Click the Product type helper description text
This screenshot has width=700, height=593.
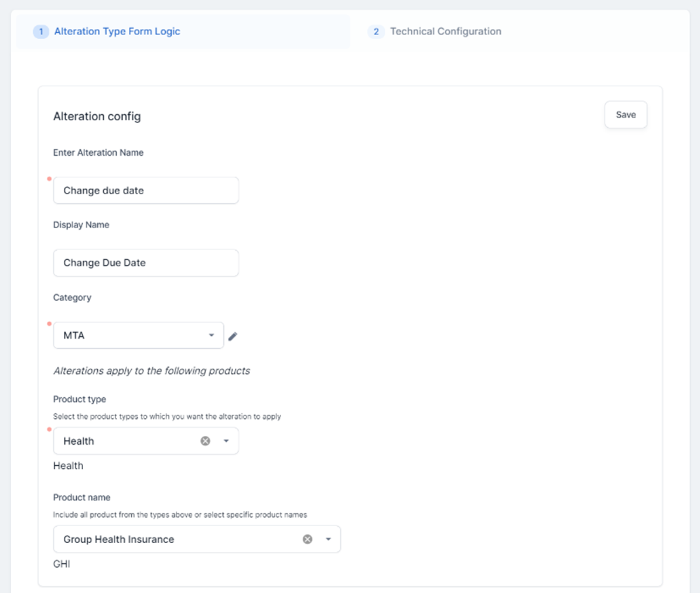click(167, 417)
